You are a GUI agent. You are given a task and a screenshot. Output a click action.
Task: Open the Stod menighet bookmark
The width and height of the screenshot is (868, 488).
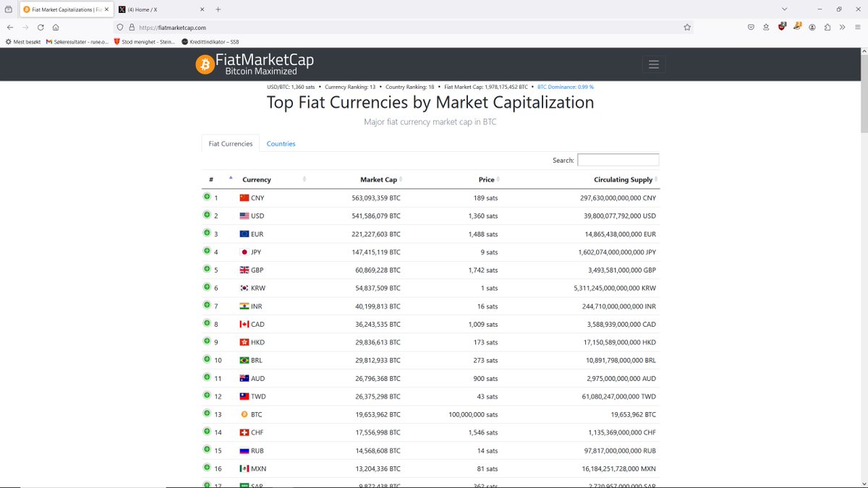(145, 42)
